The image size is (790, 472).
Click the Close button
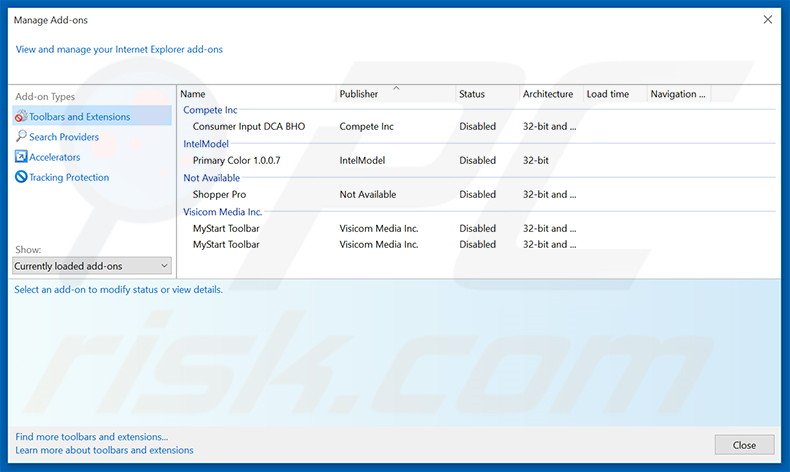tap(744, 445)
